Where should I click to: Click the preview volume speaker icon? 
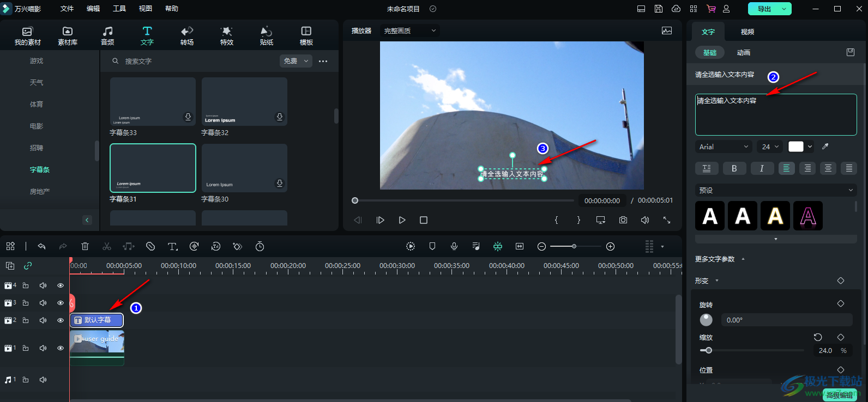pos(645,220)
